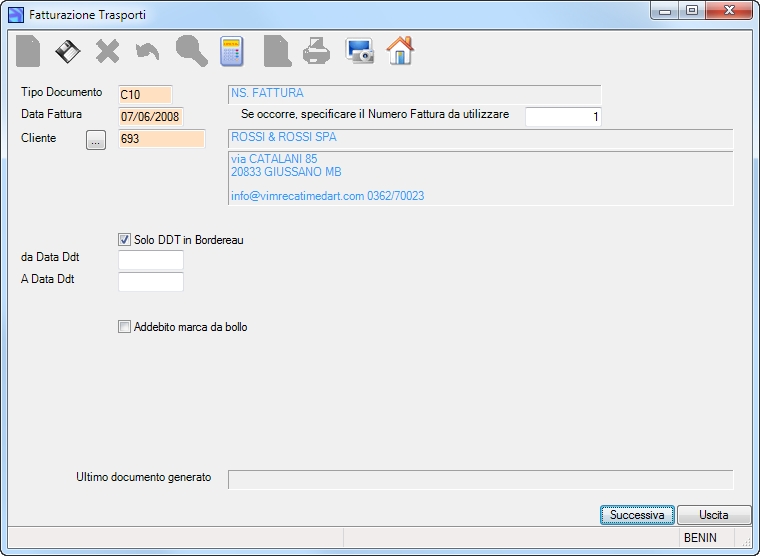The height and width of the screenshot is (556, 760).
Task: Click the A Data Ddt input field
Action: 151,282
